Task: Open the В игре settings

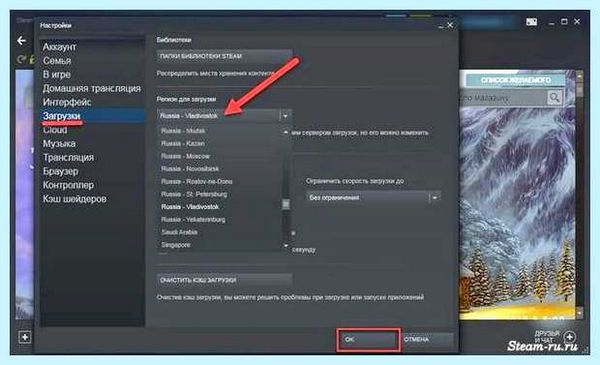Action: (56, 74)
